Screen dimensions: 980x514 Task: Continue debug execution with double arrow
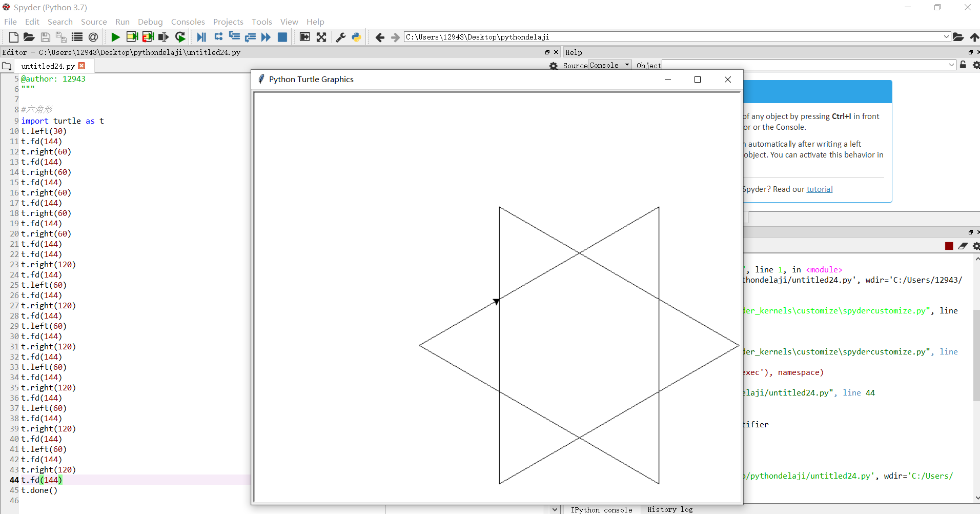266,37
